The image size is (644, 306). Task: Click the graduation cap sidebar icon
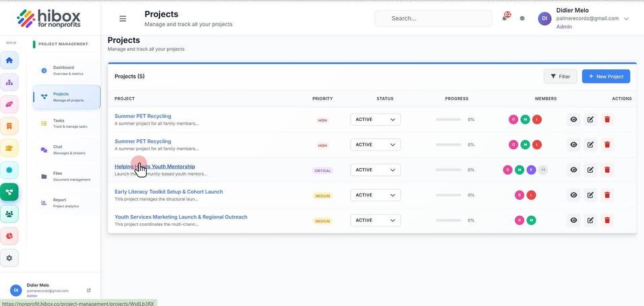[9, 148]
